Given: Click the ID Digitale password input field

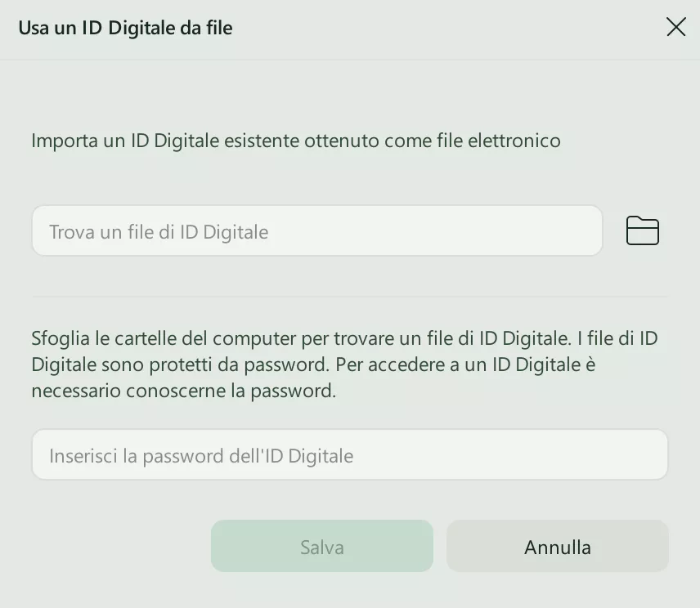Looking at the screenshot, I should click(349, 455).
